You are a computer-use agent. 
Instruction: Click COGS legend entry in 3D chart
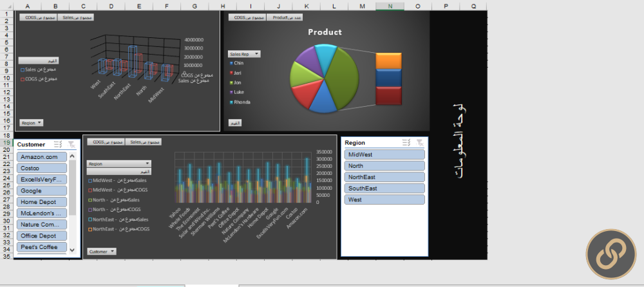coord(39,79)
